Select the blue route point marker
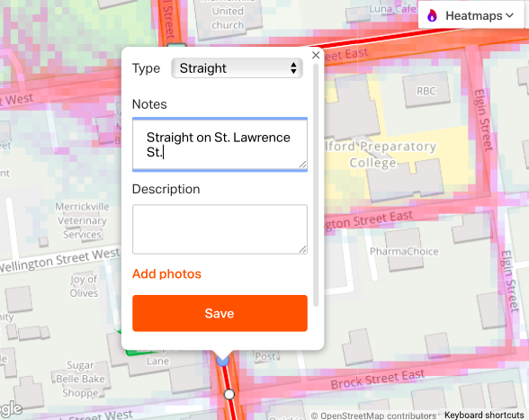 click(223, 361)
